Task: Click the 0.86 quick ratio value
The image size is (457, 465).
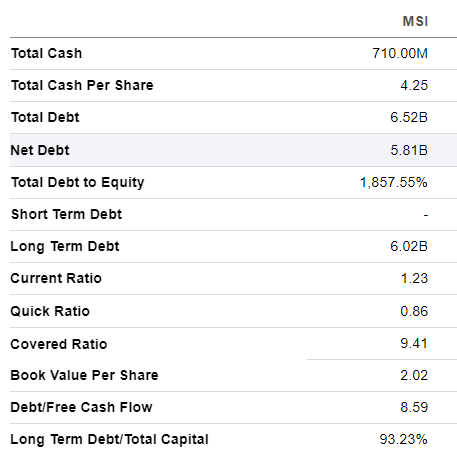Action: 414,311
